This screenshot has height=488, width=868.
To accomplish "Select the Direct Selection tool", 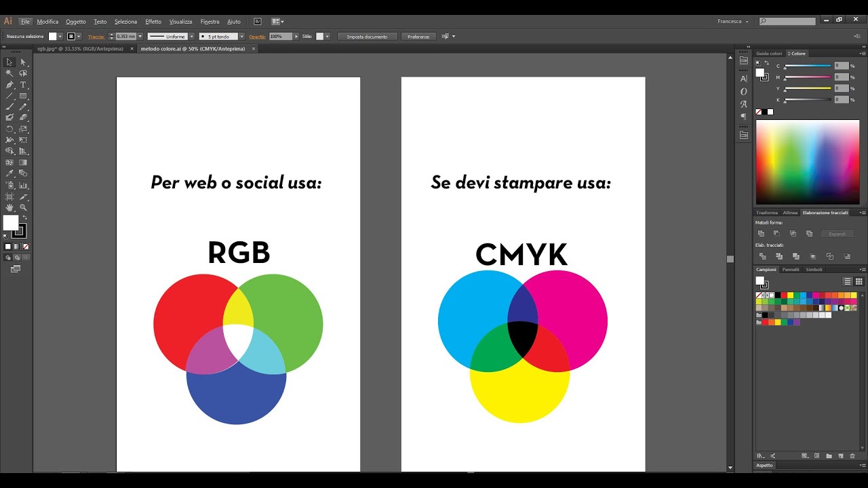I will point(23,62).
